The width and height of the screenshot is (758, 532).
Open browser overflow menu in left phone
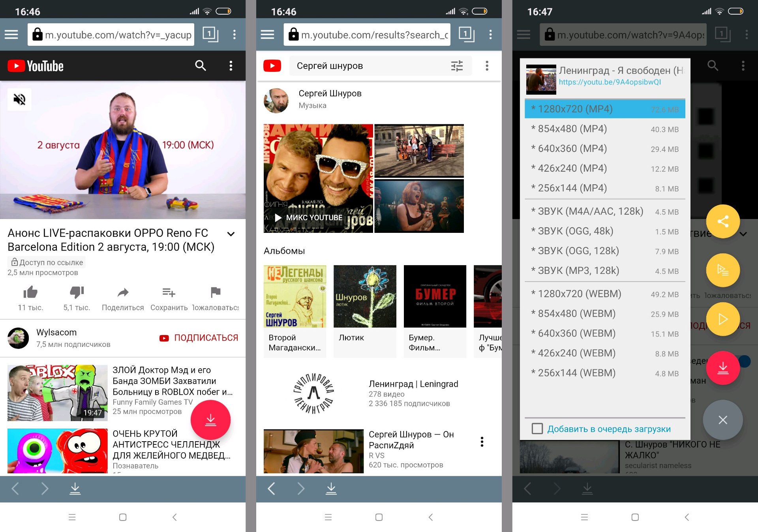(x=235, y=35)
